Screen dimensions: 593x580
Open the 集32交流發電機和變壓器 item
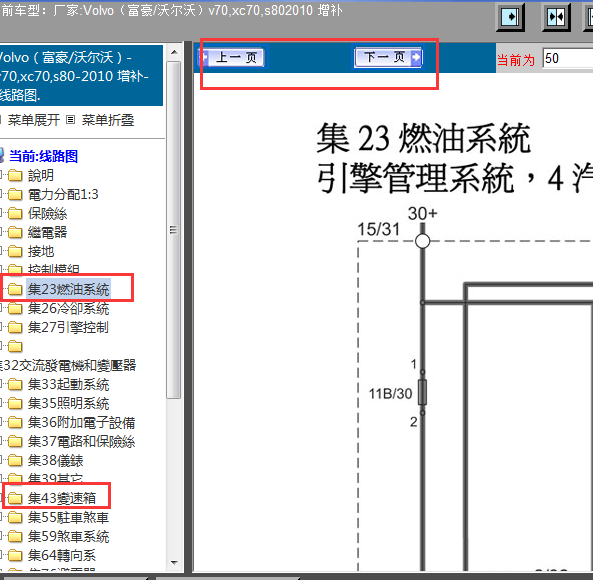coord(68,365)
